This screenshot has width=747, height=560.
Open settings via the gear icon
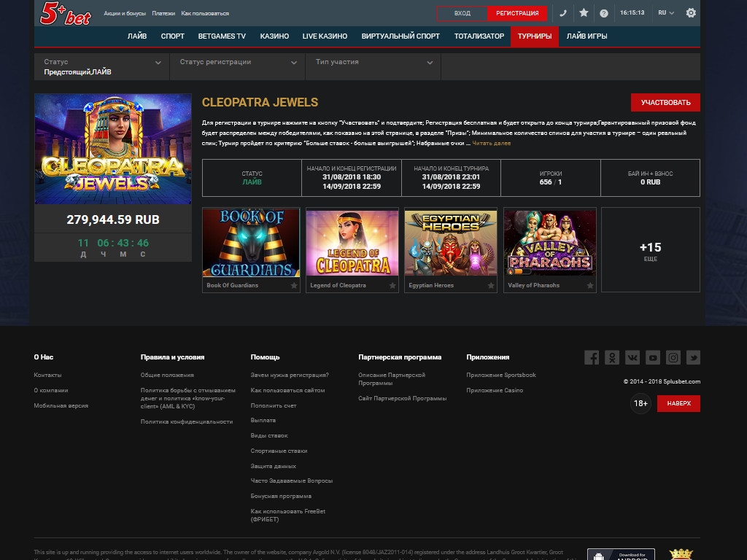tap(691, 13)
